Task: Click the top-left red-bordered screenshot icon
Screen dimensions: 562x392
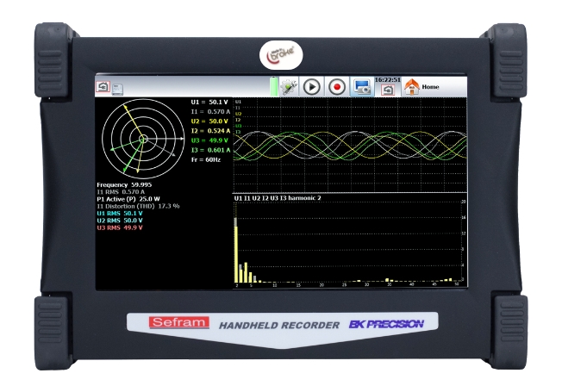Action: [103, 88]
